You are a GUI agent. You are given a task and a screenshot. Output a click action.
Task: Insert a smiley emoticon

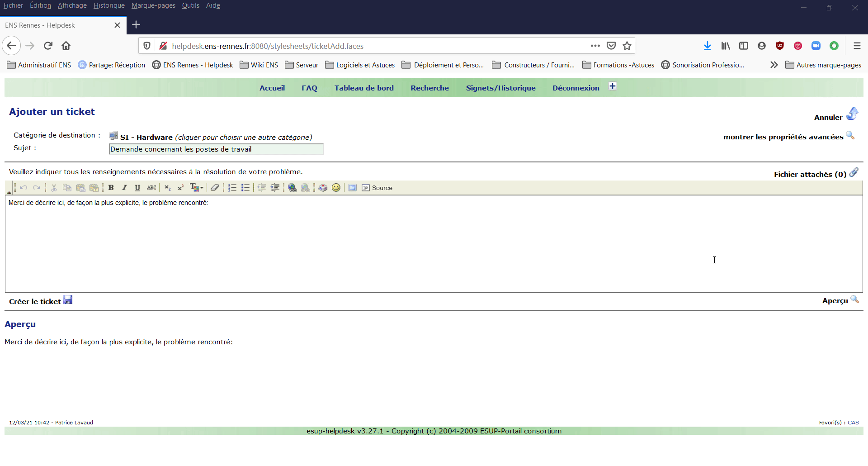pos(336,188)
